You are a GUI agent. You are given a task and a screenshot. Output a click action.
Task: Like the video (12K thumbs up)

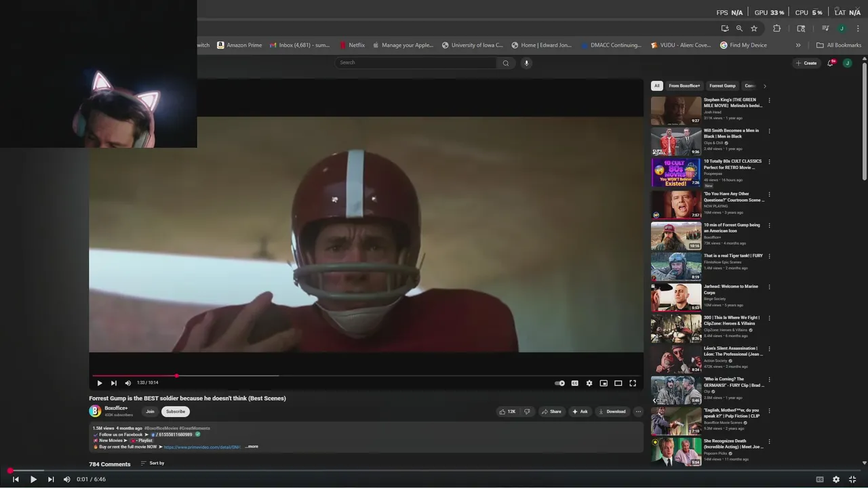point(507,411)
